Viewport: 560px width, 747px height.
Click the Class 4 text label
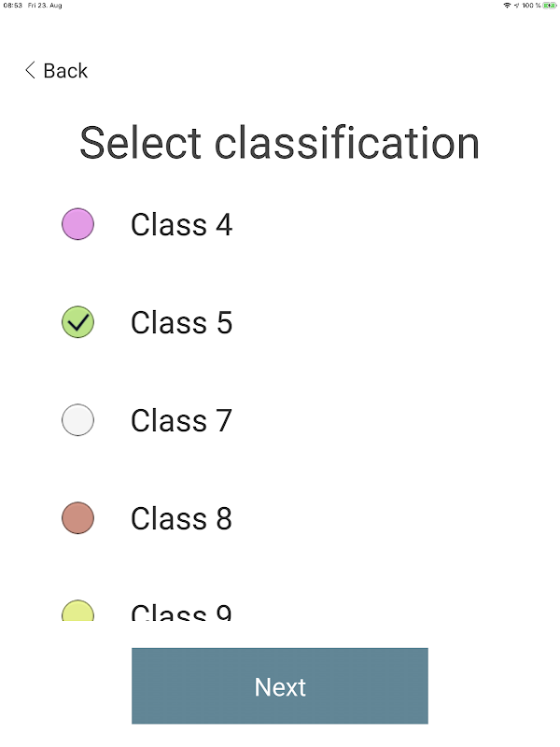[181, 225]
